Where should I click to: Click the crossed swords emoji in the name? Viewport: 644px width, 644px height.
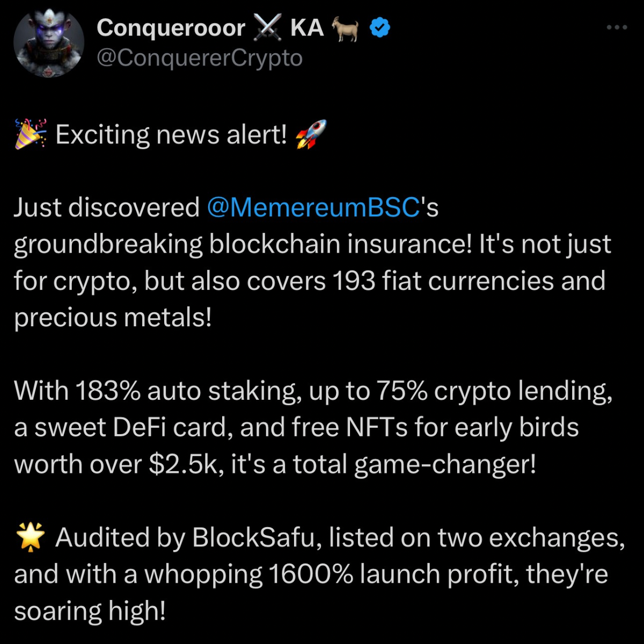[x=268, y=28]
